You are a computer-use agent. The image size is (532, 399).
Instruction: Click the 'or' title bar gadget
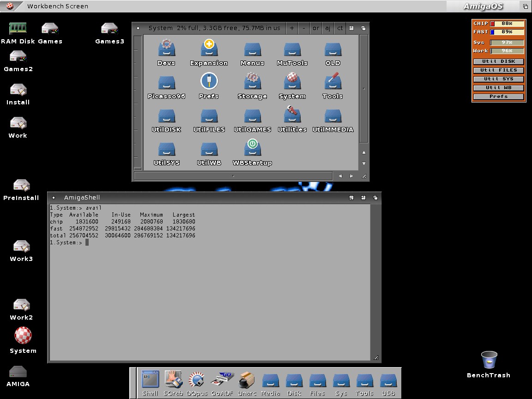click(316, 28)
